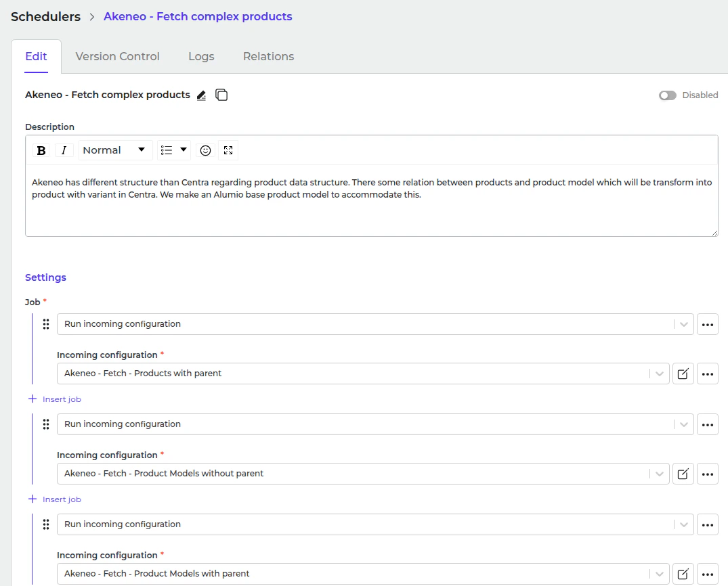Click the Akeneo - Fetch complex products breadcrumb

pos(198,17)
